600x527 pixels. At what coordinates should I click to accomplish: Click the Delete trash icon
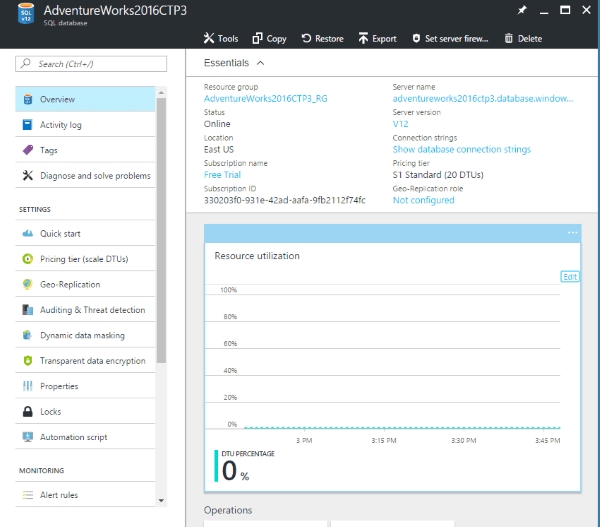[x=509, y=39]
